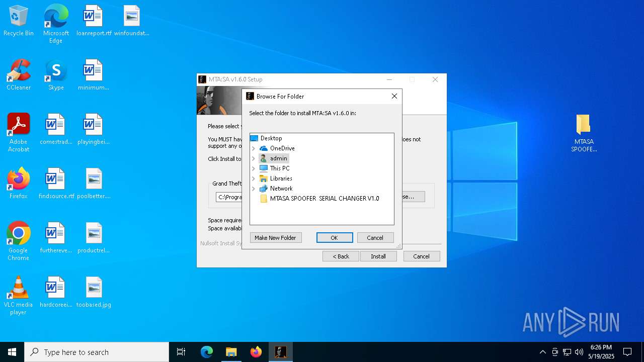Image resolution: width=644 pixels, height=362 pixels.
Task: Select findsource.rtf on desktop
Action: click(56, 184)
